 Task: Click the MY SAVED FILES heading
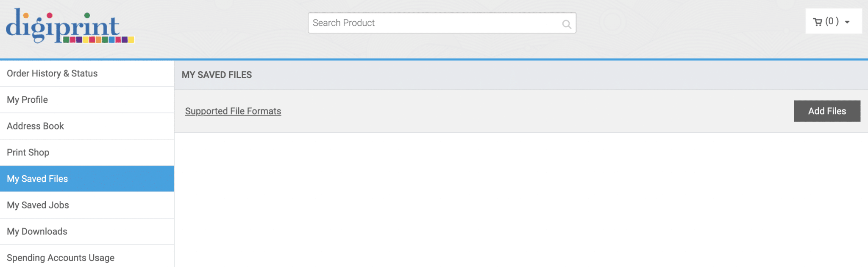(217, 75)
